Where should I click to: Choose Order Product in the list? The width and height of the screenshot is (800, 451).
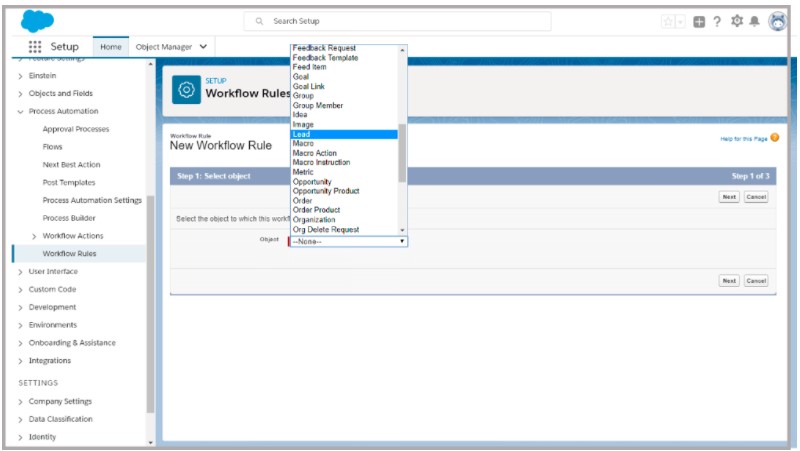coord(316,210)
